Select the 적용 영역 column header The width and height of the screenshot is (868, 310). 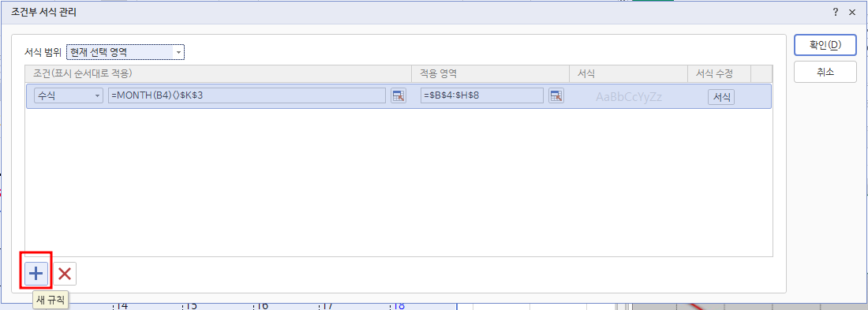[491, 73]
